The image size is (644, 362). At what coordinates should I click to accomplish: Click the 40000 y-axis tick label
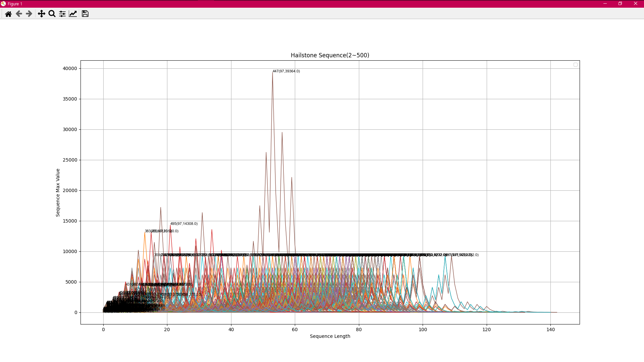point(70,68)
